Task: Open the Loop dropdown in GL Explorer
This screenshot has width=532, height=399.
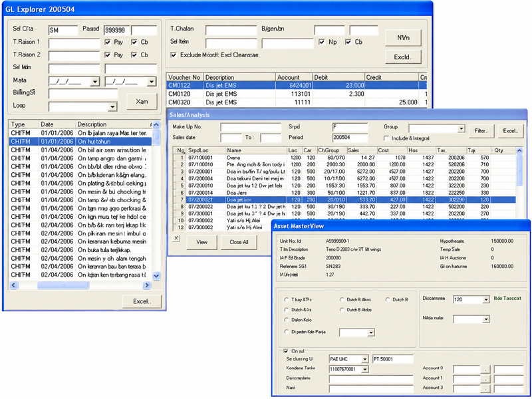Action: pos(112,107)
